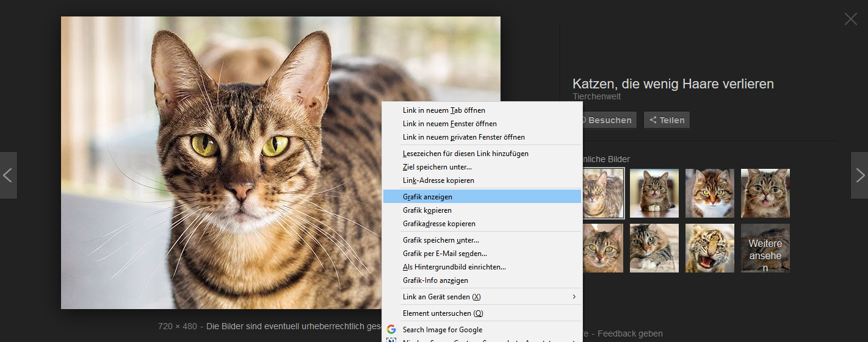Open the 'Katzen, die wenig Haare verlieren' title
The width and height of the screenshot is (868, 342).
tap(673, 84)
